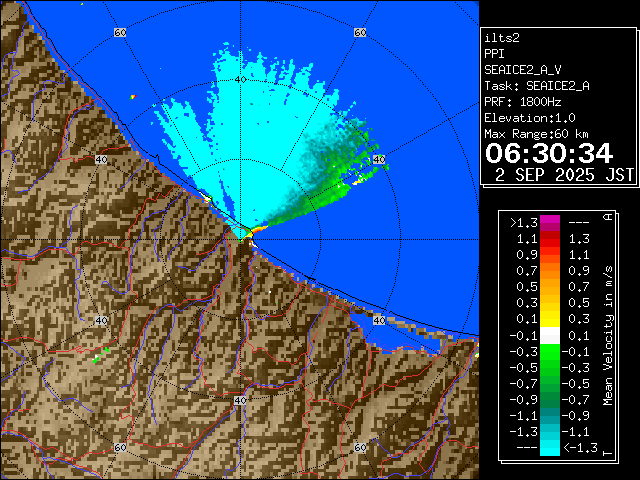Click the PPI scan type label
Viewport: 640px width, 480px height.
(495, 53)
